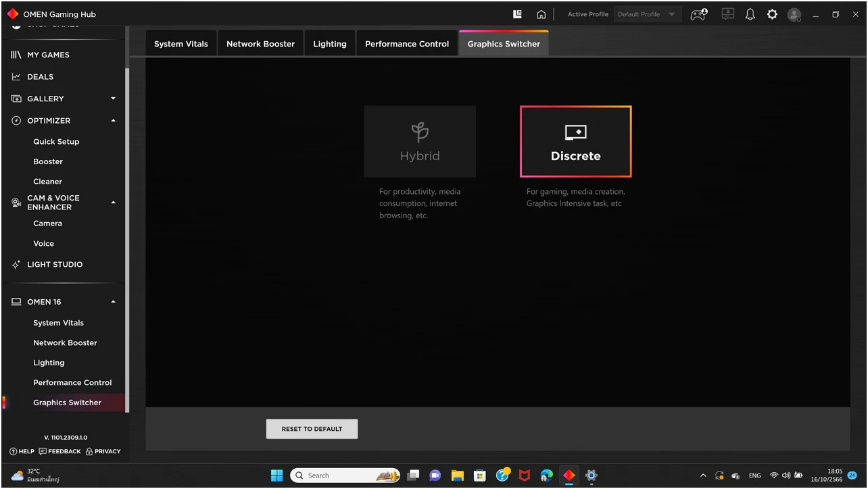Viewport: 868px width, 489px height.
Task: Open the Windows Start menu
Action: click(x=277, y=475)
